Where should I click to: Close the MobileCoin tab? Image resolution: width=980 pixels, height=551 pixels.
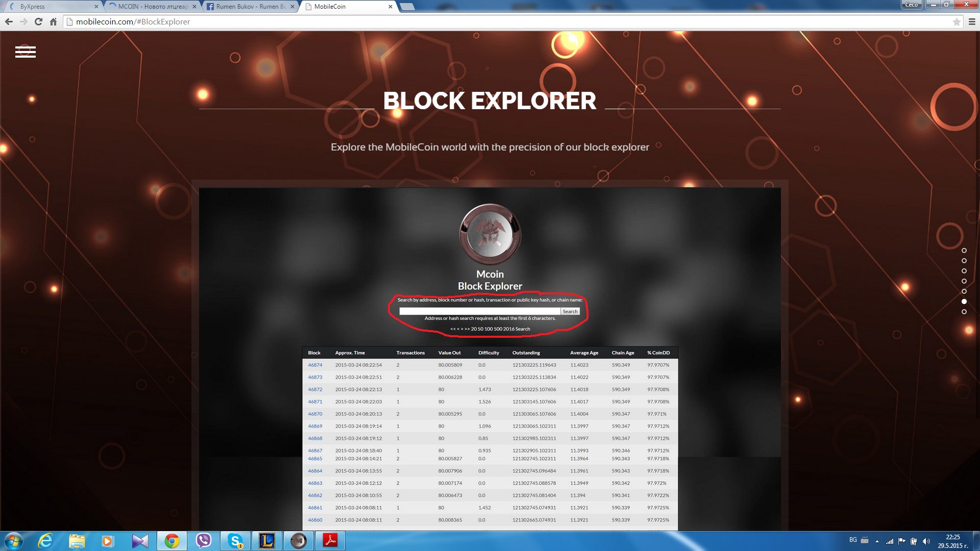(390, 7)
